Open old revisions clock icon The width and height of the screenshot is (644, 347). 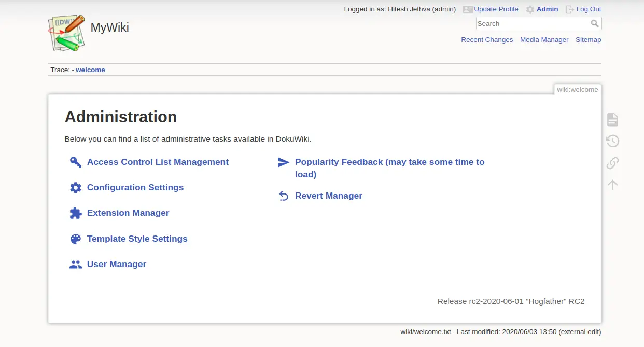612,141
